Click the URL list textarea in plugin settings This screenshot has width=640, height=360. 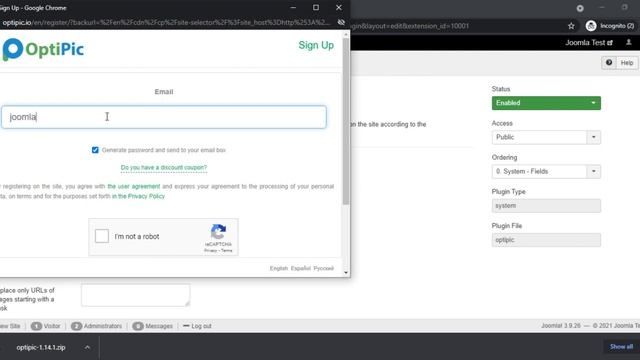coord(136,295)
